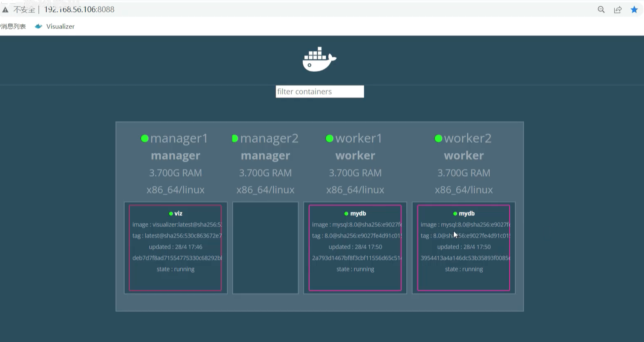
Task: Click worker2 mydb image mysql:8.0 line
Action: pos(465,225)
